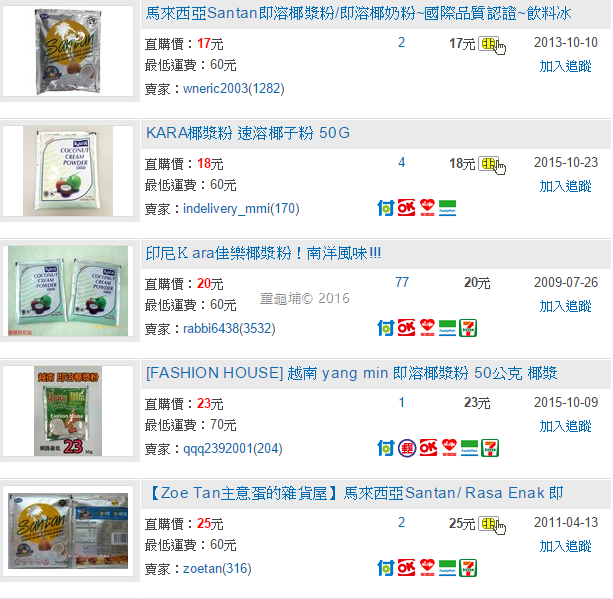Click the round blue postal icon in qqq2392001 listing
This screenshot has width=613, height=599.
[407, 448]
